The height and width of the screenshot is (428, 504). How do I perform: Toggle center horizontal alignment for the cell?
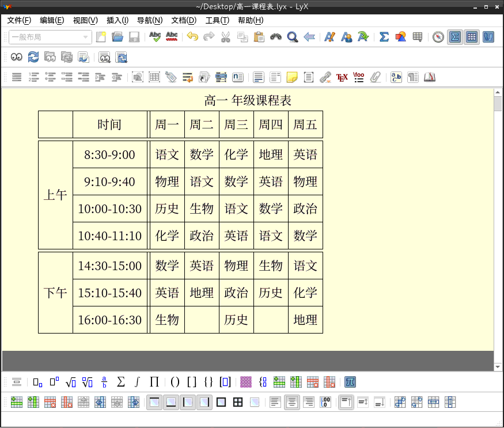tap(292, 402)
